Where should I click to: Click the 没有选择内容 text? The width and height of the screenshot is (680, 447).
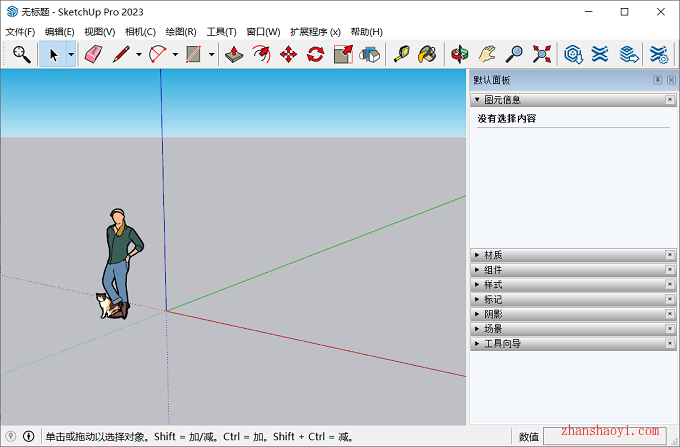(x=507, y=118)
